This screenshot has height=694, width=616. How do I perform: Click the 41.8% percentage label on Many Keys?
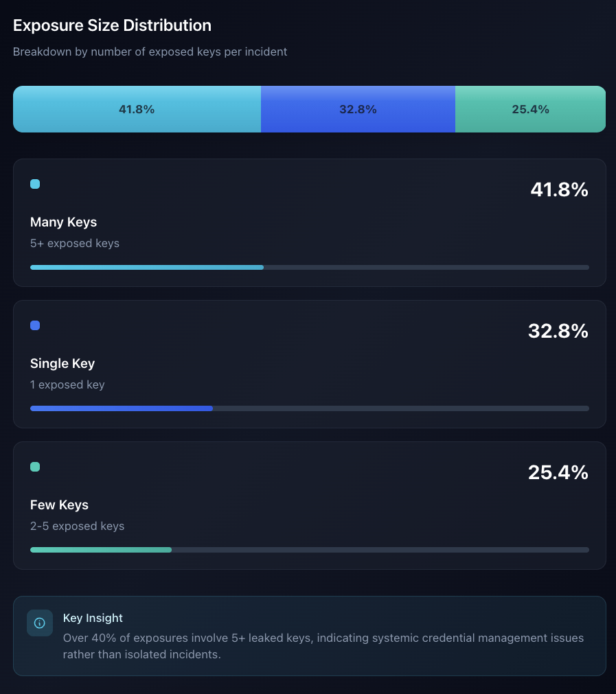tap(559, 190)
